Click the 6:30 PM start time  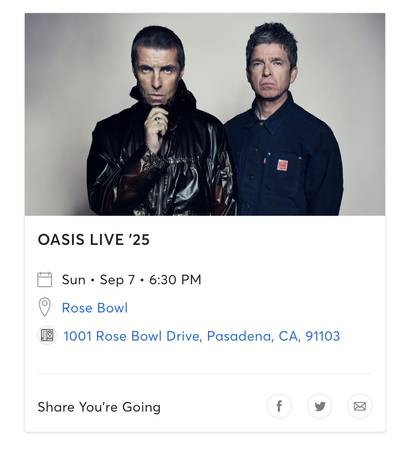click(x=175, y=280)
